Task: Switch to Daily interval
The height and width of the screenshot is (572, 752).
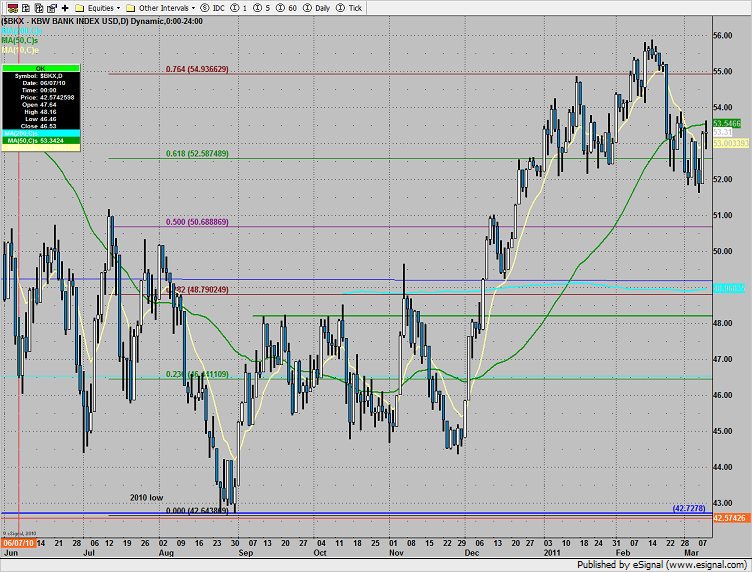Action: (316, 8)
